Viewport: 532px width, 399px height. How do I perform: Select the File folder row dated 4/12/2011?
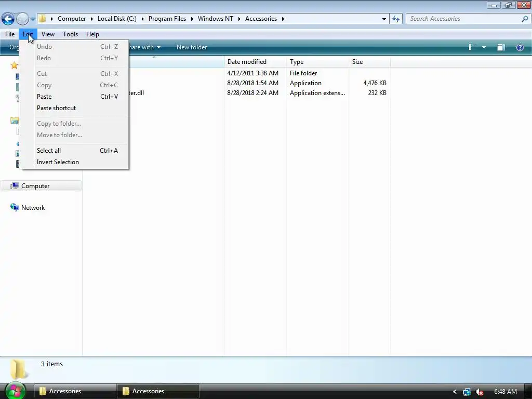(x=260, y=73)
